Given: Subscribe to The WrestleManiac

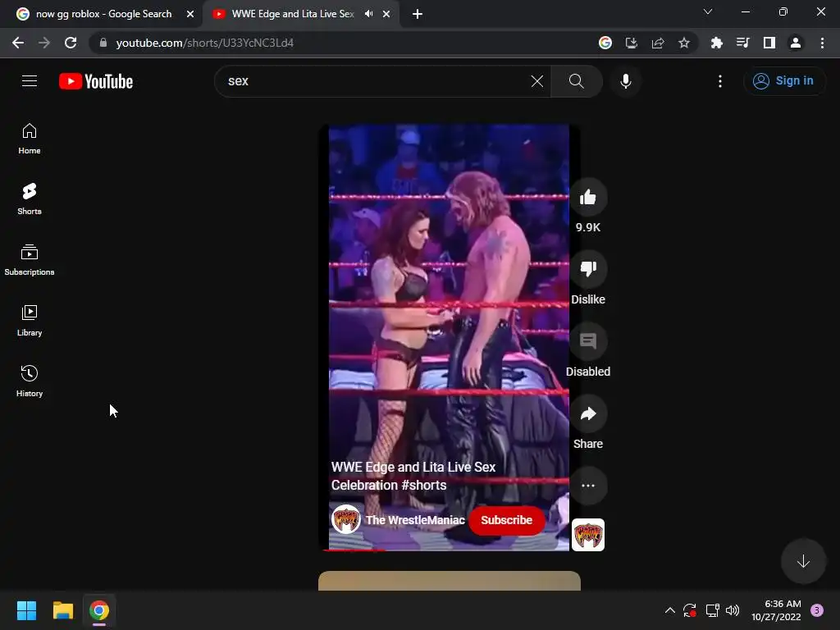Looking at the screenshot, I should 506,520.
